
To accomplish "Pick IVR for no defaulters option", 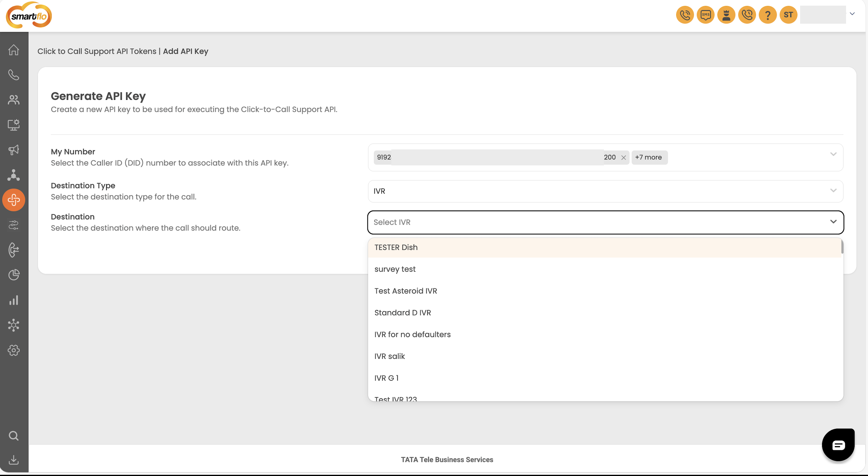I will click(x=605, y=335).
